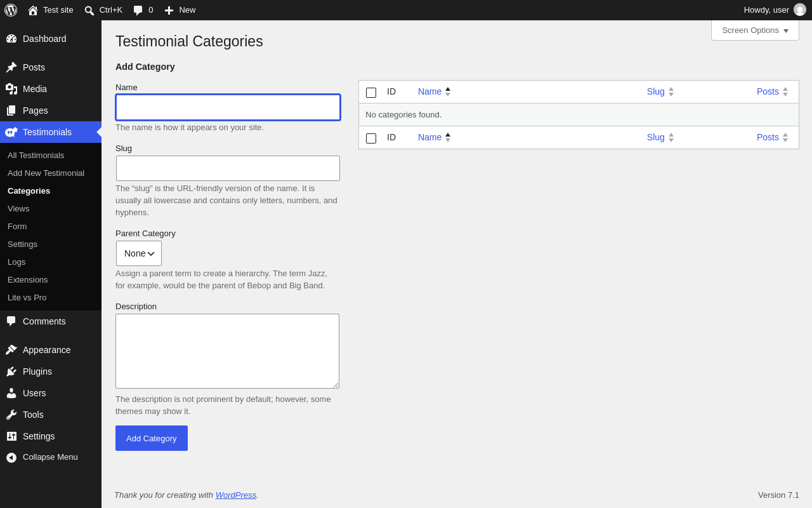Click the Appearance paintbrush icon

pos(11,350)
